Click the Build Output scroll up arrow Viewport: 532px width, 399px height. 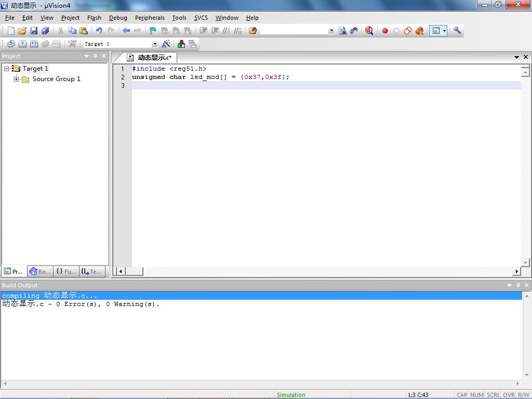527,296
